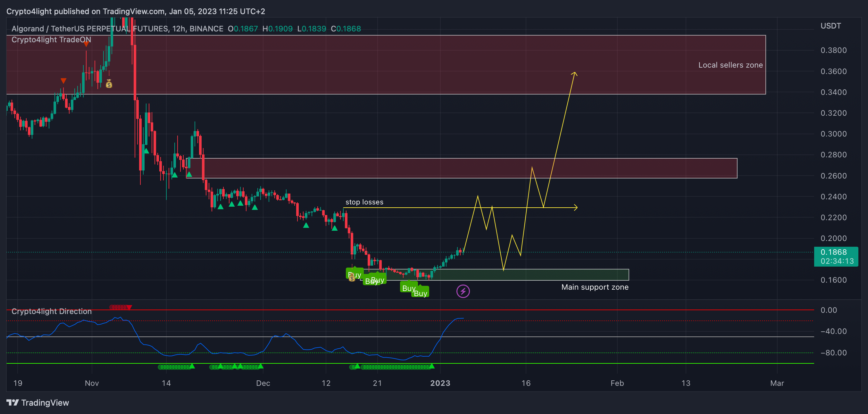This screenshot has height=414, width=868.
Task: Click the 0.3800 price level on the axis
Action: (833, 50)
